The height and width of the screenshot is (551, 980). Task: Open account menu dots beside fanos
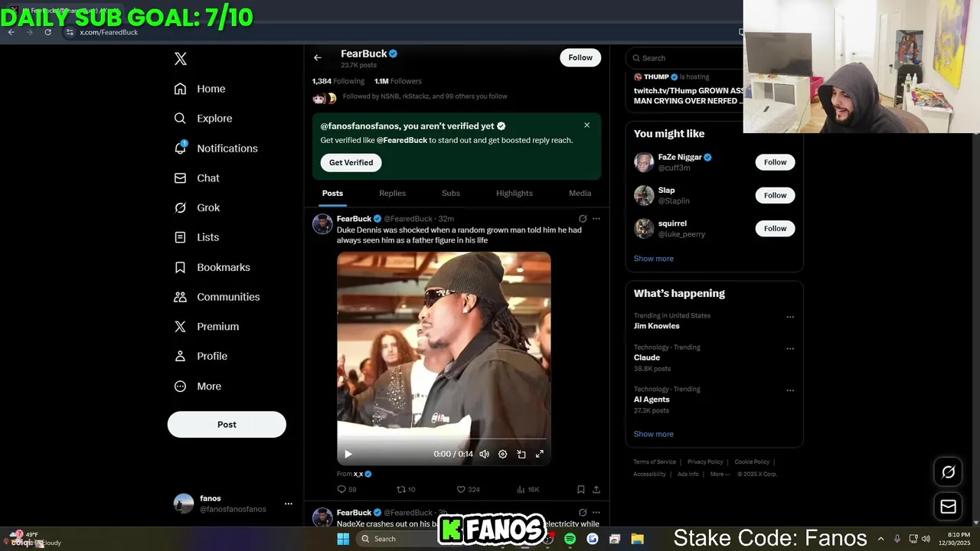point(289,504)
